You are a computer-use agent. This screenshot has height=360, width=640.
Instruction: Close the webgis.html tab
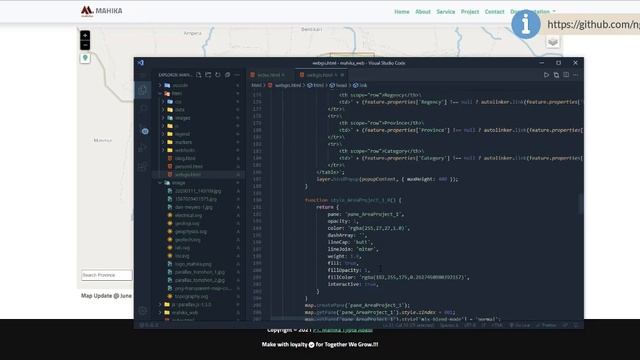tap(342, 75)
